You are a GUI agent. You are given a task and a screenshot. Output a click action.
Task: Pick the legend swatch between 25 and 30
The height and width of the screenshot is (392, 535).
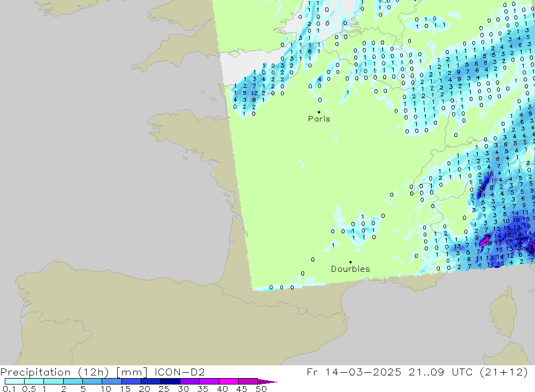point(170,381)
